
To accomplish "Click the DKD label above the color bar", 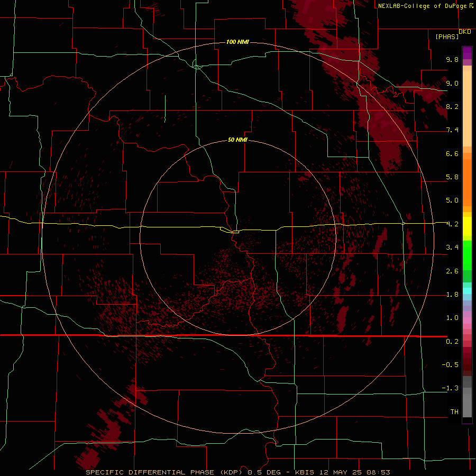I will 465,32.
